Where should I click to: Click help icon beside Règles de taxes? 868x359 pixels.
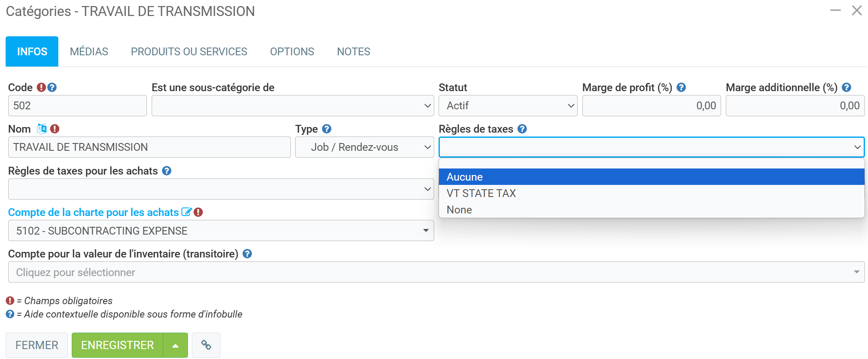point(522,129)
